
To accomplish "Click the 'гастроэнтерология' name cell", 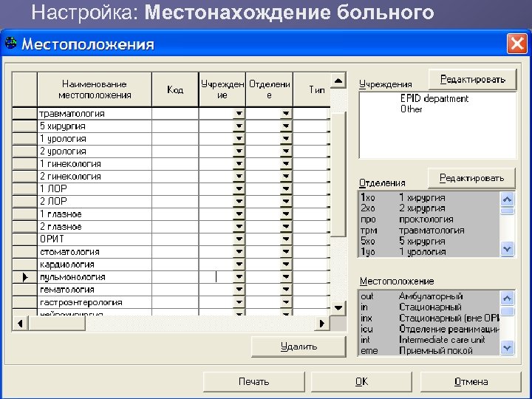I will click(95, 302).
